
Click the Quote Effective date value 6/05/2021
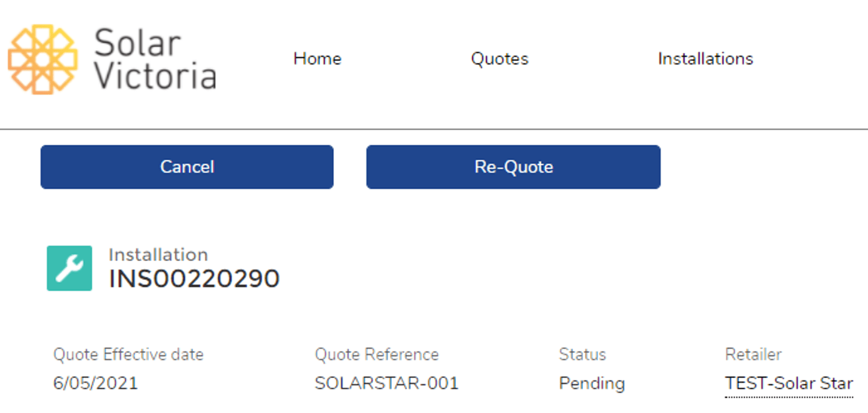coord(95,383)
